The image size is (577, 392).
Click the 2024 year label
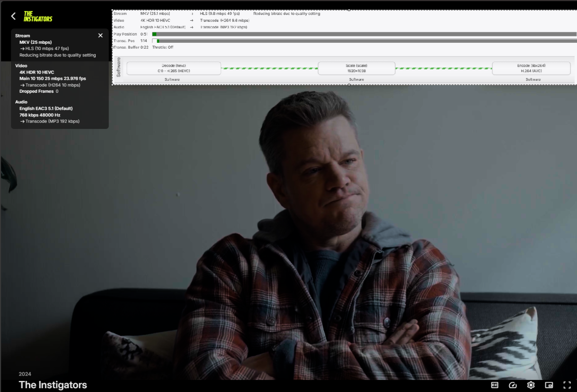point(25,374)
